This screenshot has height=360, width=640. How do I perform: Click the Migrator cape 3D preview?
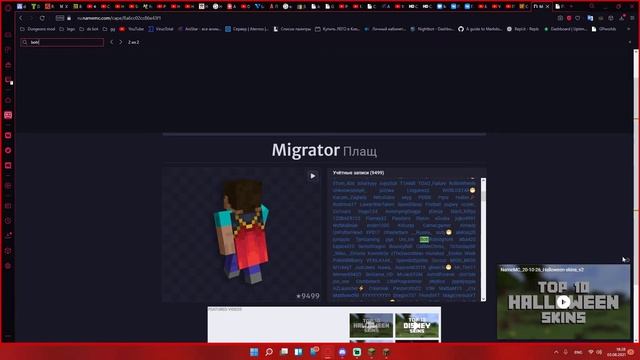pos(242,234)
